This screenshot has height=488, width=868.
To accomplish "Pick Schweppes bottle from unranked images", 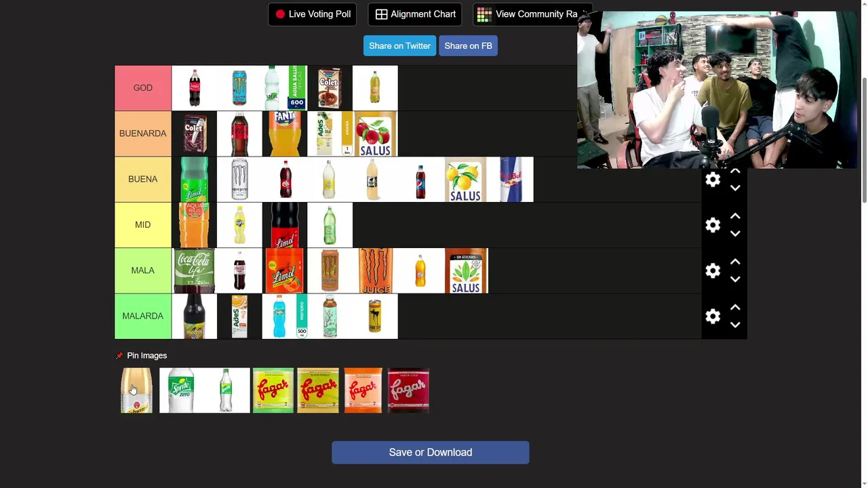I will point(136,390).
